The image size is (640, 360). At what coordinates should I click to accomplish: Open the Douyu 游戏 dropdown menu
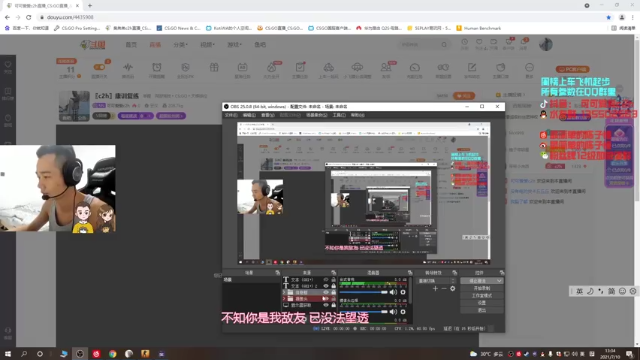tap(234, 44)
